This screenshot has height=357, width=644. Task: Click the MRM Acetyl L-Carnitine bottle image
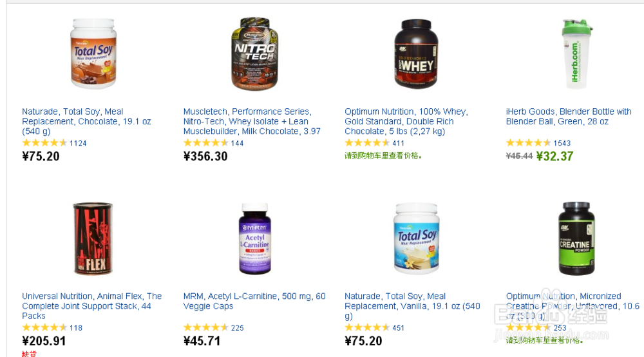point(254,238)
